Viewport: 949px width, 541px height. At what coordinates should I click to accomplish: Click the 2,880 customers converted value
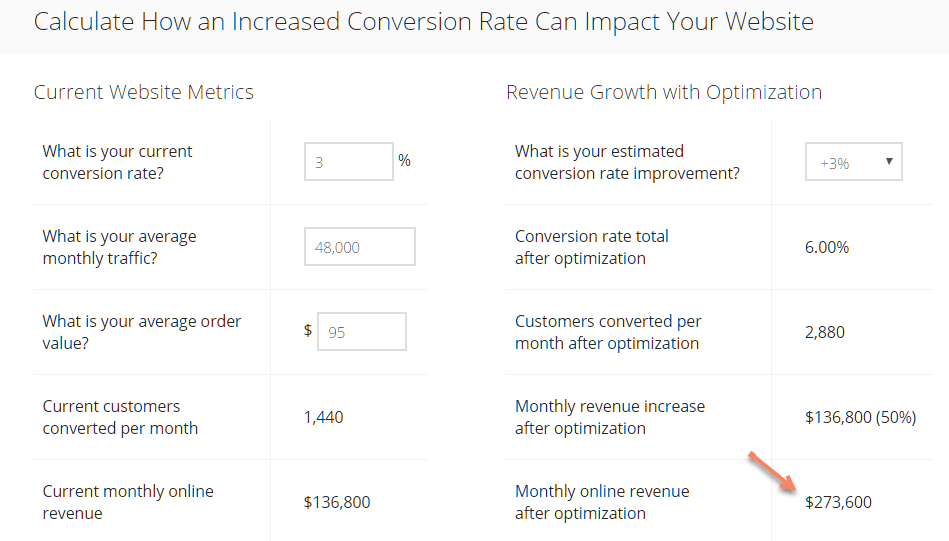824,332
